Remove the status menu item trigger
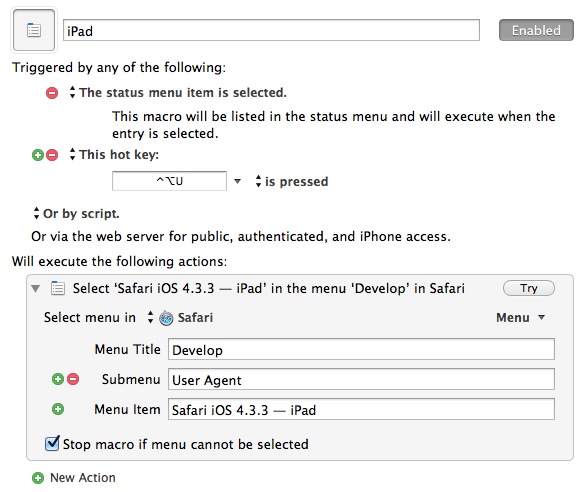 pos(52,93)
